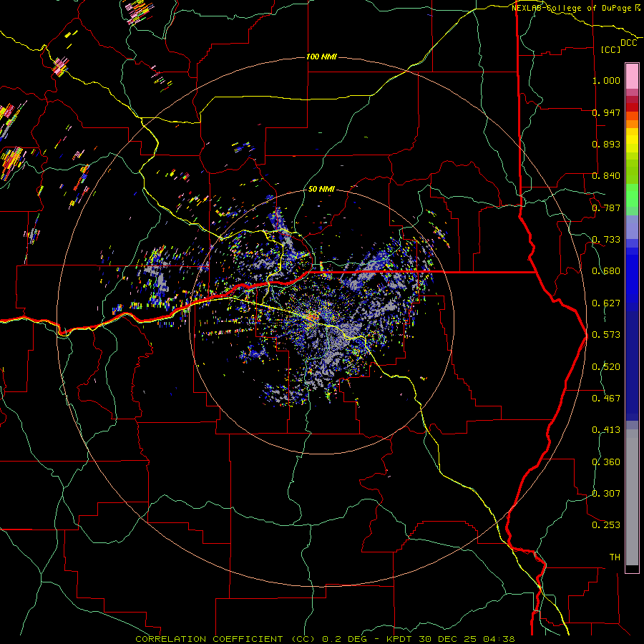This screenshot has width=644, height=644.
Task: Click the 0.253 color scale value
Action: pyautogui.click(x=606, y=525)
